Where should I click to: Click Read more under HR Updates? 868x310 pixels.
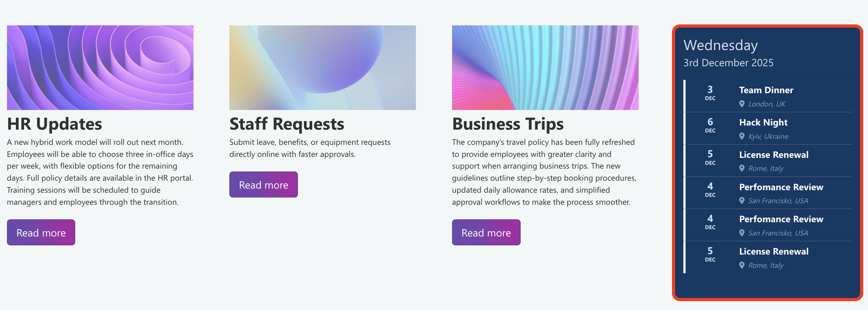tap(41, 232)
